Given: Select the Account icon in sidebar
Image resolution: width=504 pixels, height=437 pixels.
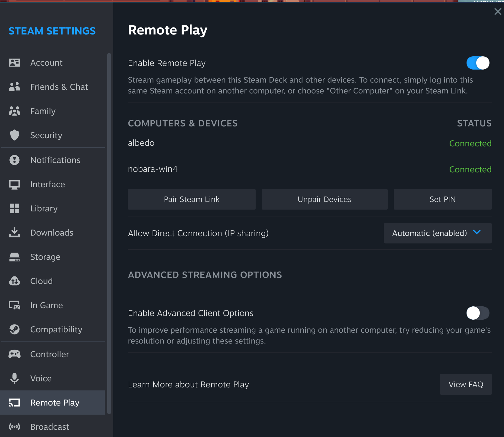Looking at the screenshot, I should click(14, 63).
